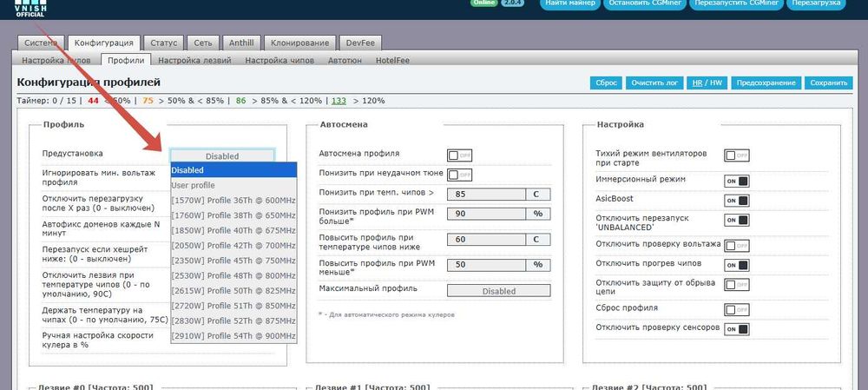Click the orange timer value 75
Image resolution: width=868 pixels, height=390 pixels.
click(148, 101)
